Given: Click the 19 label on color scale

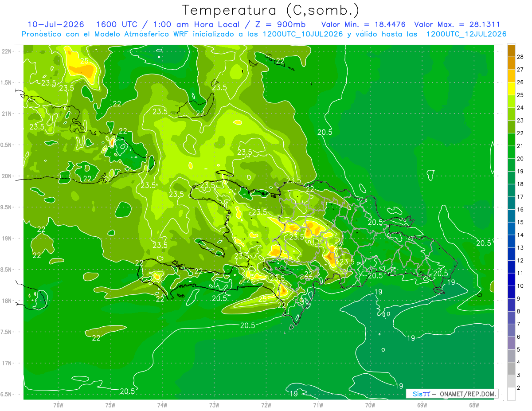Looking at the screenshot, I should pos(520,171).
